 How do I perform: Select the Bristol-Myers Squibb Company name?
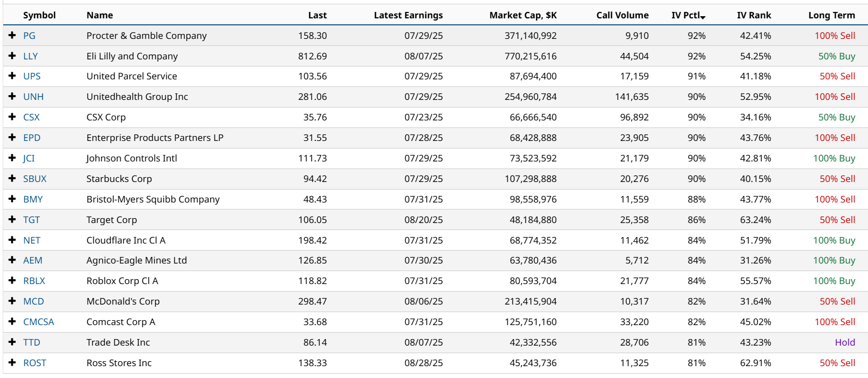pos(153,199)
